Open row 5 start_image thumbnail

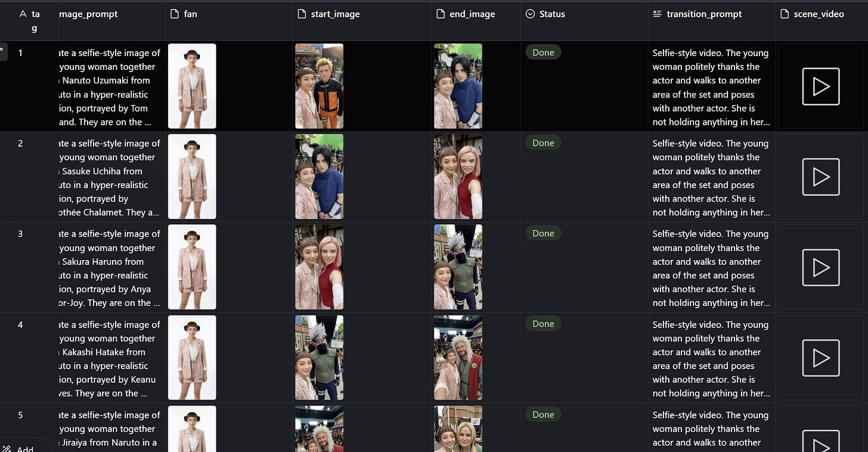(319, 429)
